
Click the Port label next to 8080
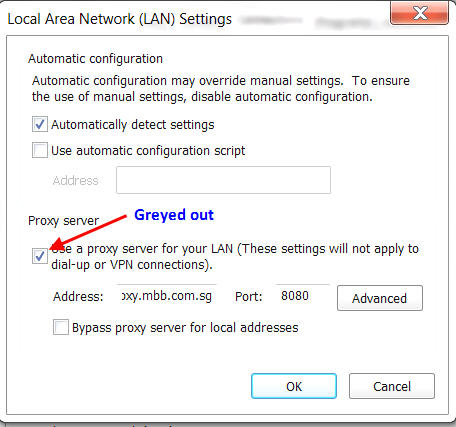pyautogui.click(x=249, y=296)
